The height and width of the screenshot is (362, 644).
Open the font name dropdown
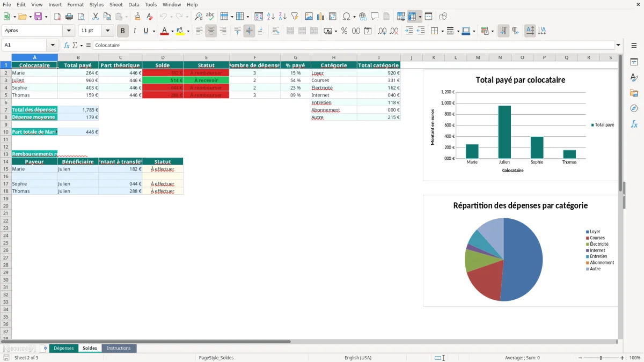coord(69,31)
